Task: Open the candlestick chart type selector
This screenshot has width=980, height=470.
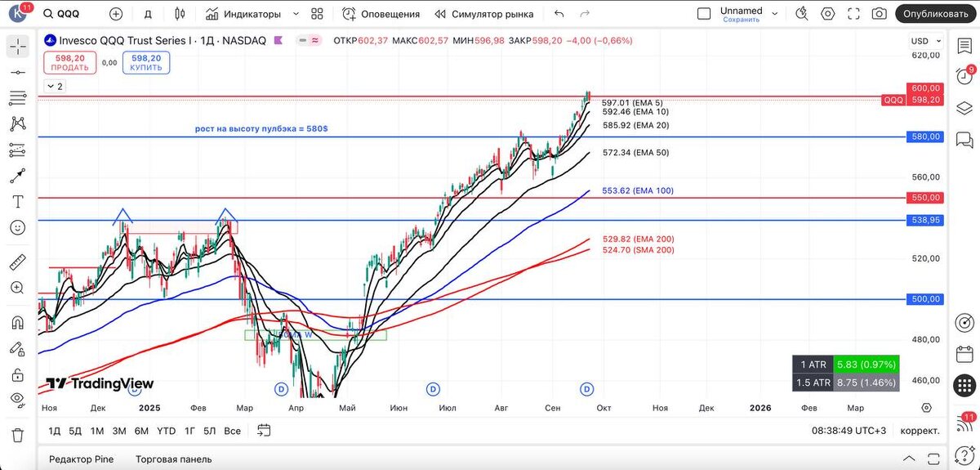Action: [x=180, y=14]
